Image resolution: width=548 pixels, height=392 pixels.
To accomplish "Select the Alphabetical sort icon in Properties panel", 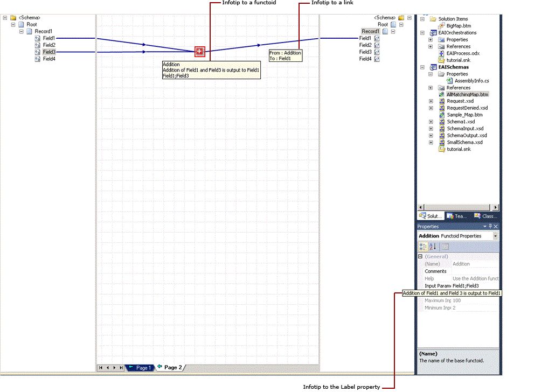I will tap(432, 247).
